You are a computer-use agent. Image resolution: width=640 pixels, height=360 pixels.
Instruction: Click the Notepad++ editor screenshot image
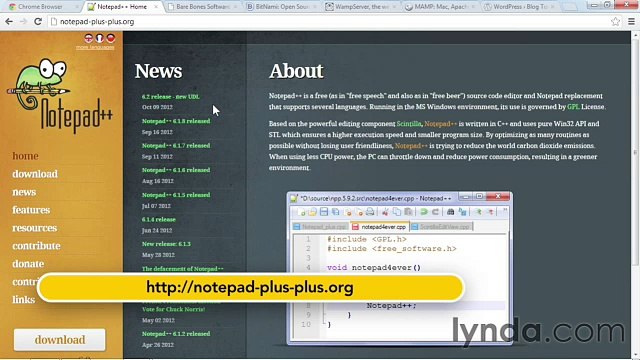click(400, 268)
